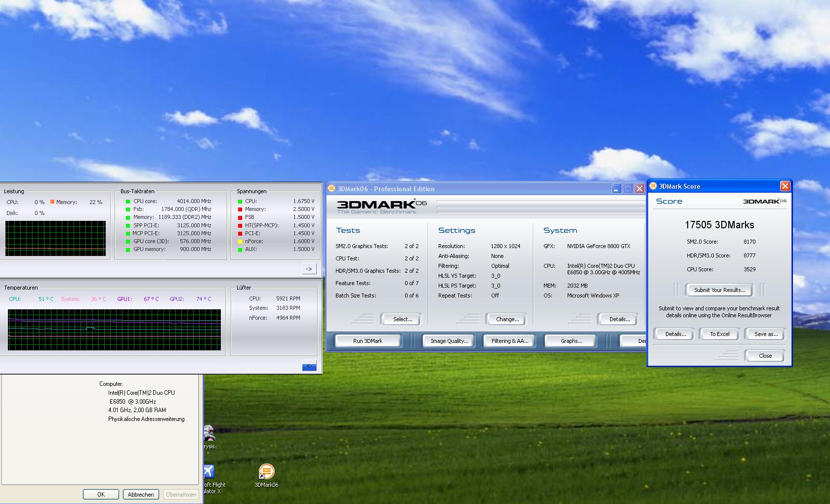Click Save as in the Score dialog
The height and width of the screenshot is (504, 830).
click(765, 334)
